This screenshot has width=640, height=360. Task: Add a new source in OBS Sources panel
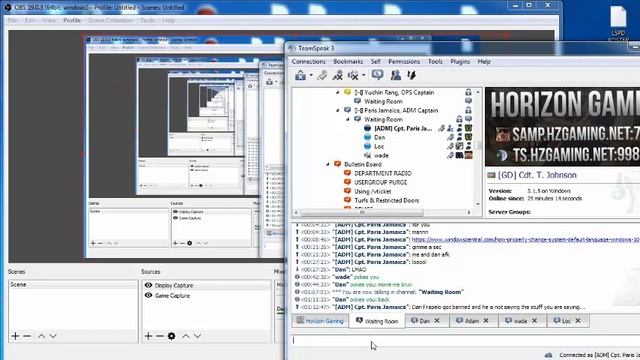pyautogui.click(x=148, y=336)
